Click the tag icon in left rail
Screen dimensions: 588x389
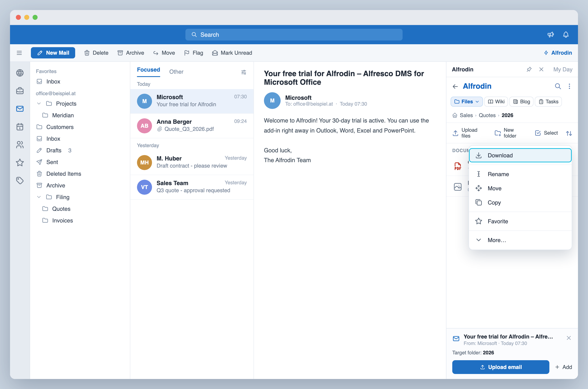[x=20, y=180]
